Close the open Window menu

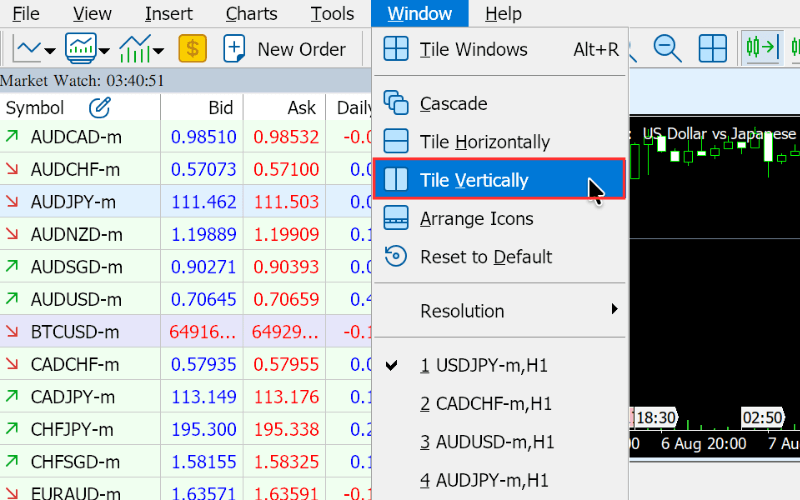[419, 13]
